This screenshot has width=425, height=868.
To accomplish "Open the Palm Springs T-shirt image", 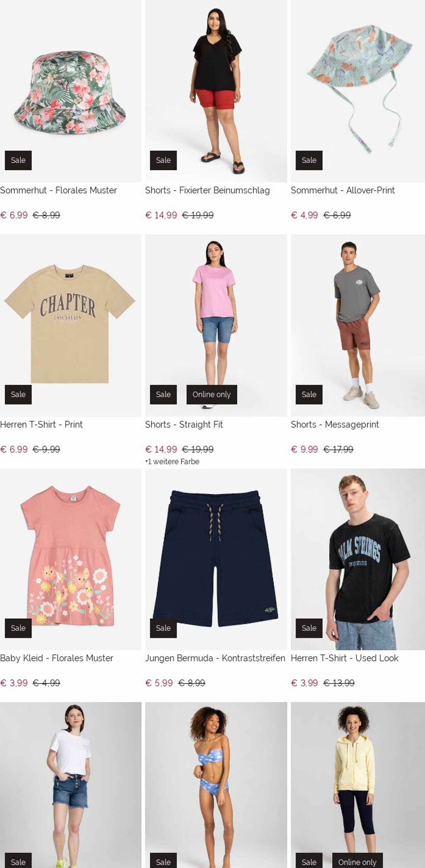I will (x=358, y=560).
